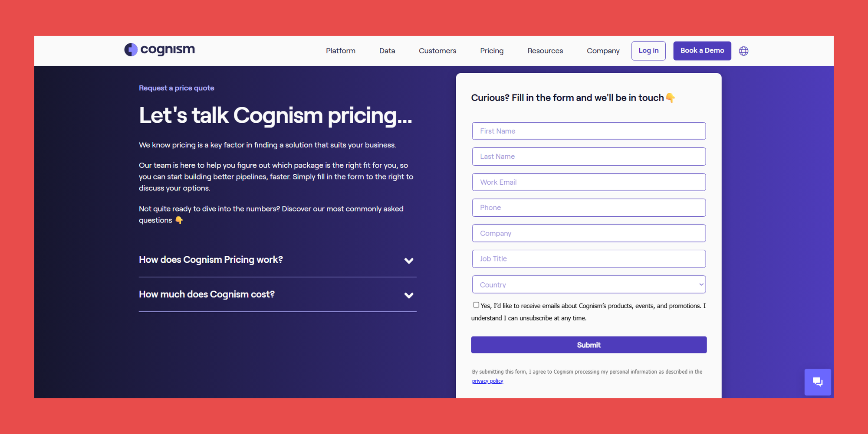Open the language globe selector

[x=743, y=51]
